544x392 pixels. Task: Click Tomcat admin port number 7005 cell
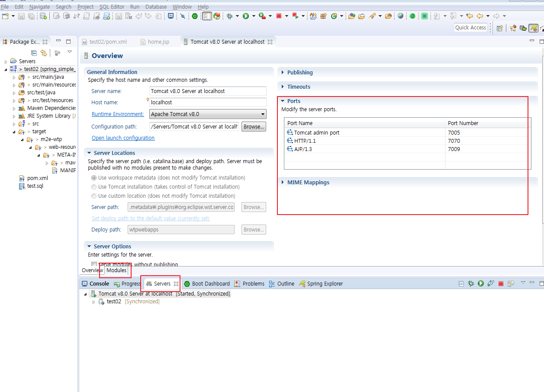[486, 133]
